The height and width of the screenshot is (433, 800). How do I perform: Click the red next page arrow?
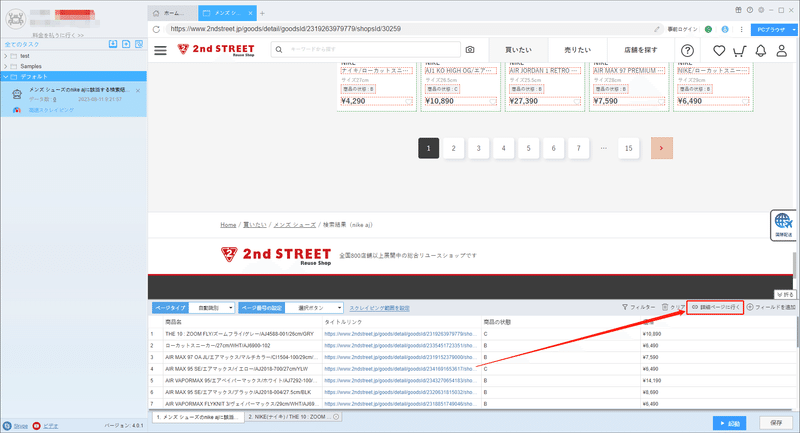[x=662, y=148]
